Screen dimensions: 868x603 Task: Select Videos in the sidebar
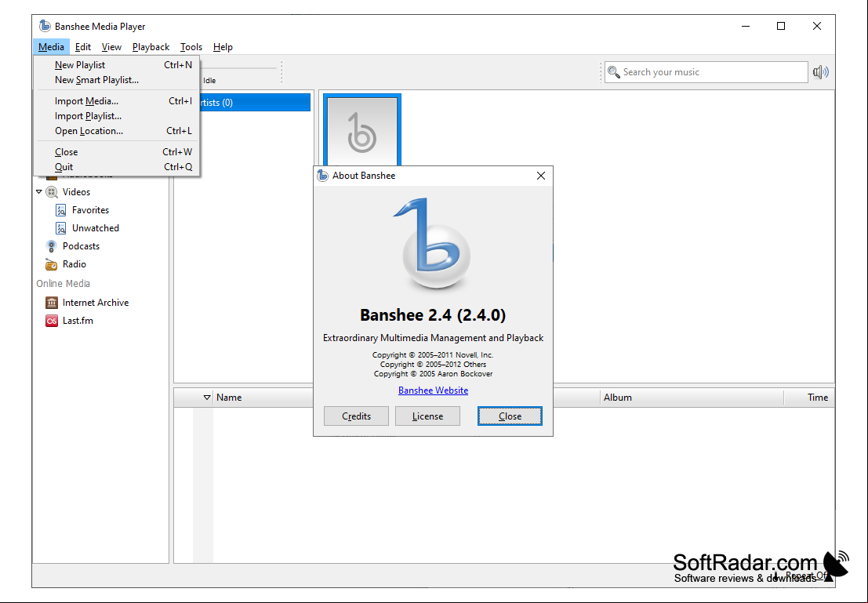pyautogui.click(x=76, y=192)
